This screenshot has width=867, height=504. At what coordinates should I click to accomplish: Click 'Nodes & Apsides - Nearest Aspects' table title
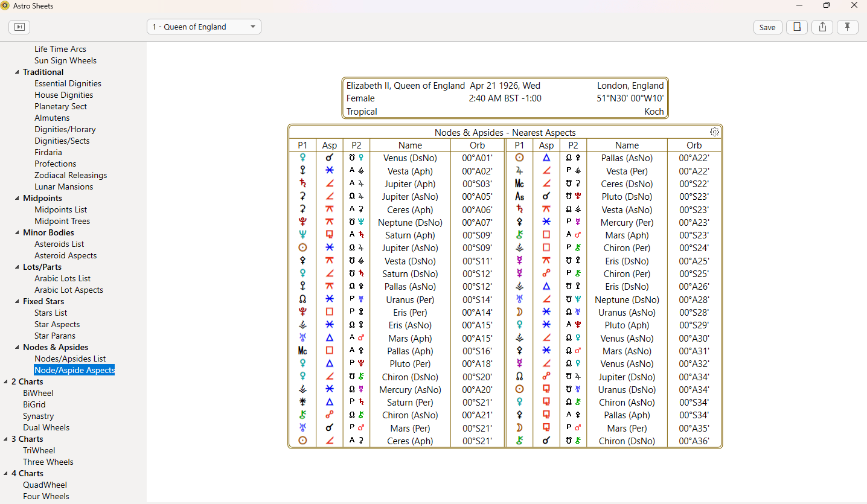click(505, 132)
